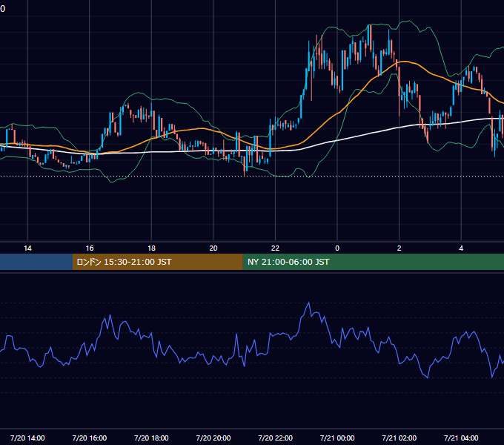
Task: Click the hour label 22 on price chart axis
Action: 276,248
